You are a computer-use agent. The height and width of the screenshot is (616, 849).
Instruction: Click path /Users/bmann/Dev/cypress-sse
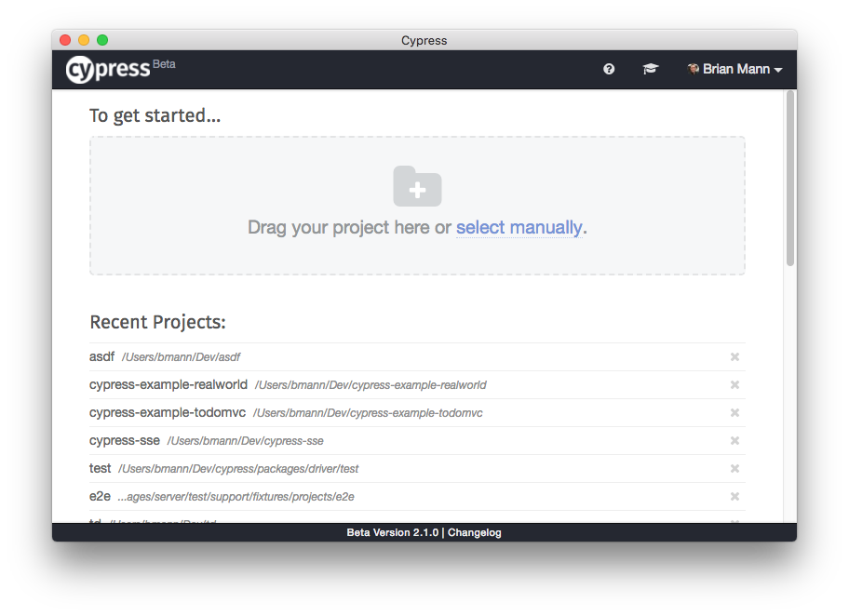point(245,441)
